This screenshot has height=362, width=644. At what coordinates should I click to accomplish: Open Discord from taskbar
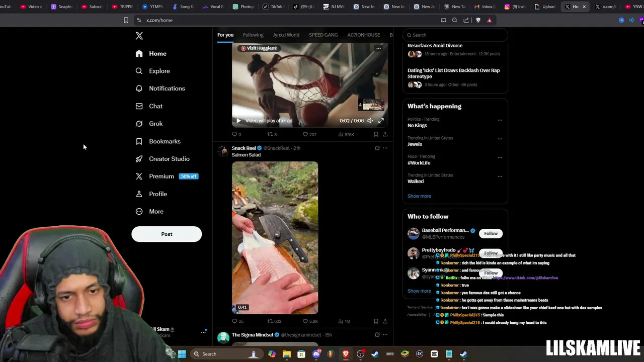pos(316,354)
